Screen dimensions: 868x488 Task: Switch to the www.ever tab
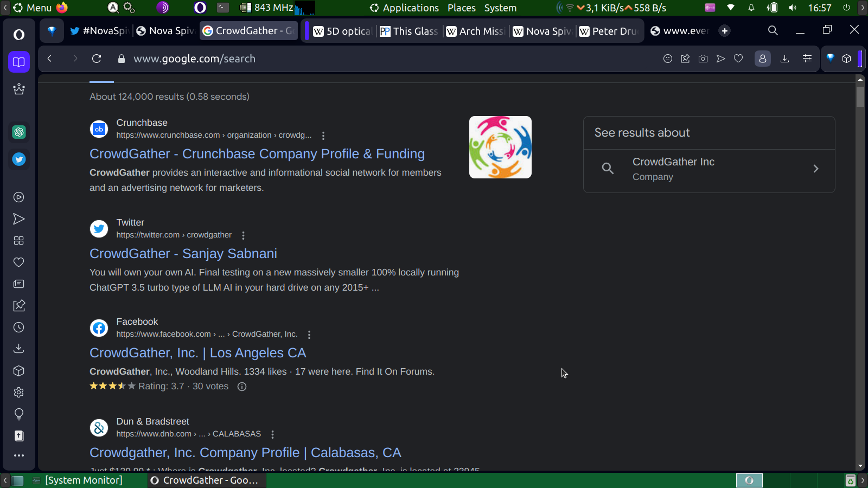[x=679, y=31]
